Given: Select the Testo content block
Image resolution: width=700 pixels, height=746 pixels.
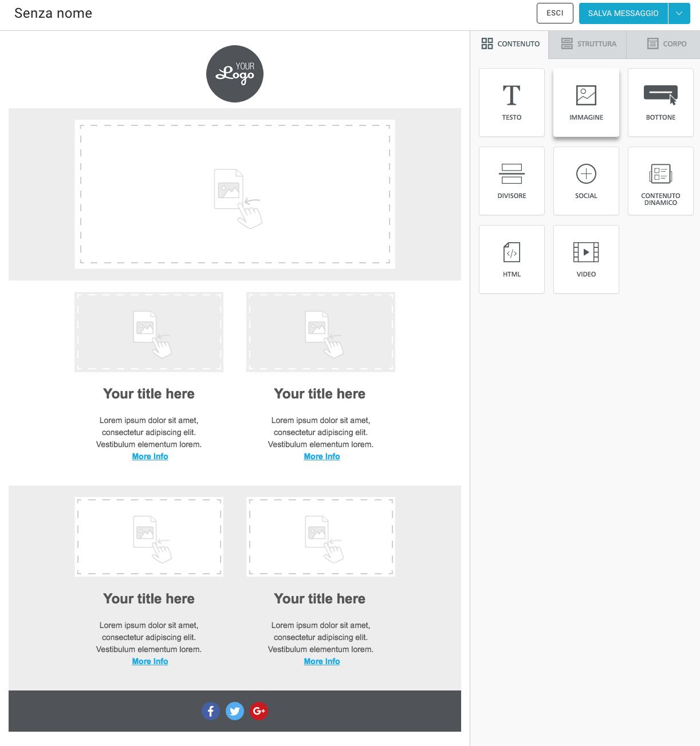Looking at the screenshot, I should 512,102.
